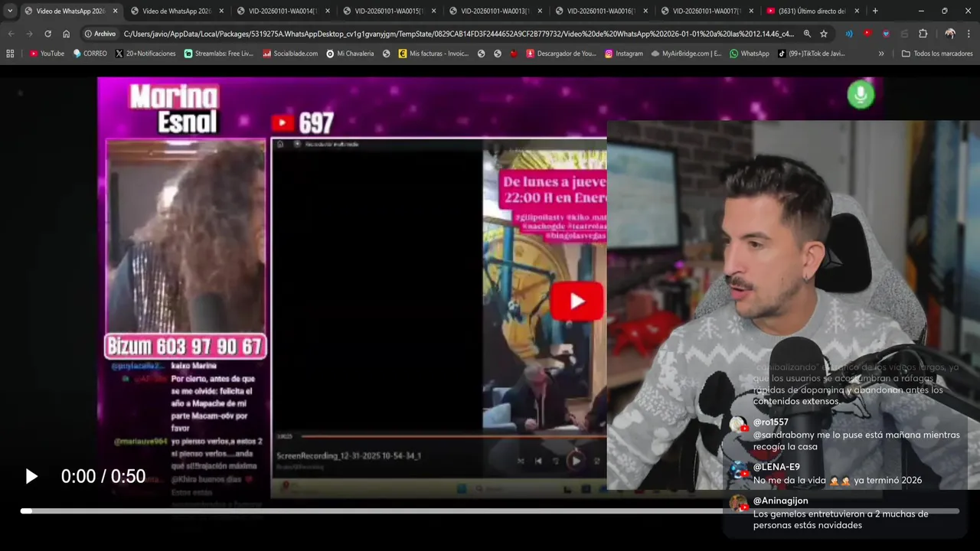
Task: Open the Extensions puzzle menu
Action: [923, 34]
